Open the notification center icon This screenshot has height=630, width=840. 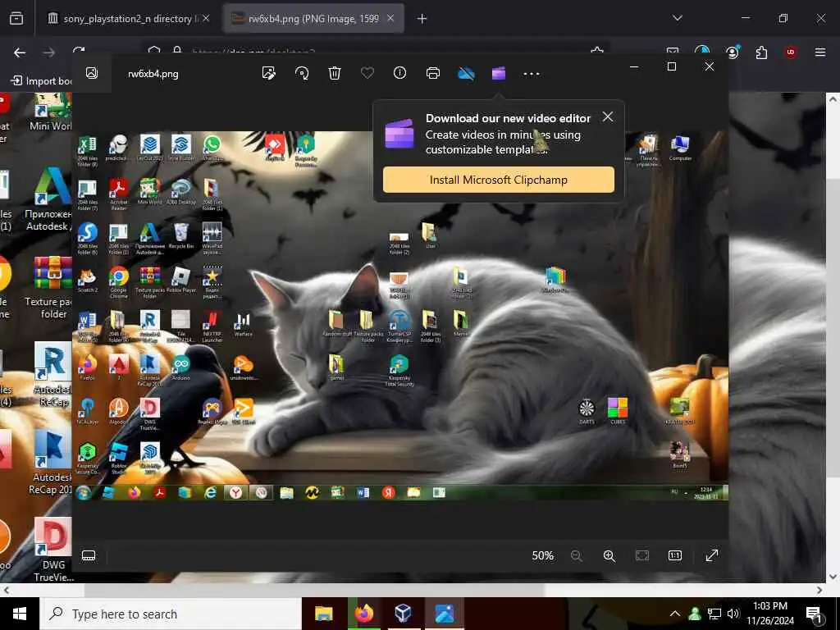tap(814, 614)
